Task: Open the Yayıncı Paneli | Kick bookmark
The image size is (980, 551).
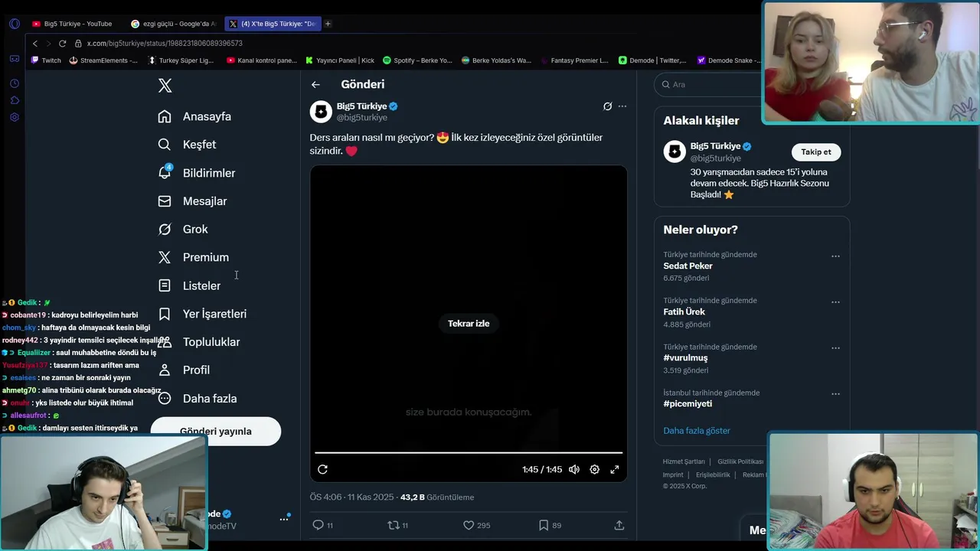Action: pos(340,60)
